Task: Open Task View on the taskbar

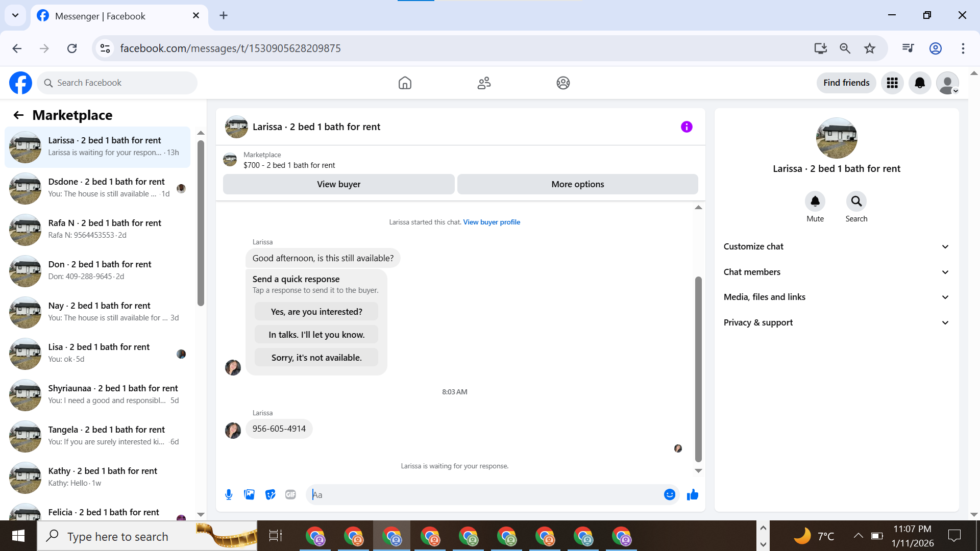Action: click(276, 536)
